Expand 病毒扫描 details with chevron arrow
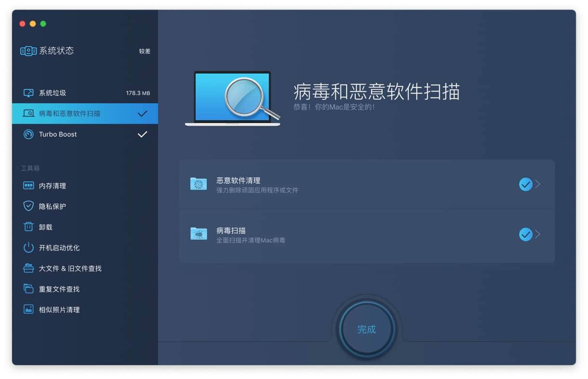The width and height of the screenshot is (588, 379). tap(538, 234)
